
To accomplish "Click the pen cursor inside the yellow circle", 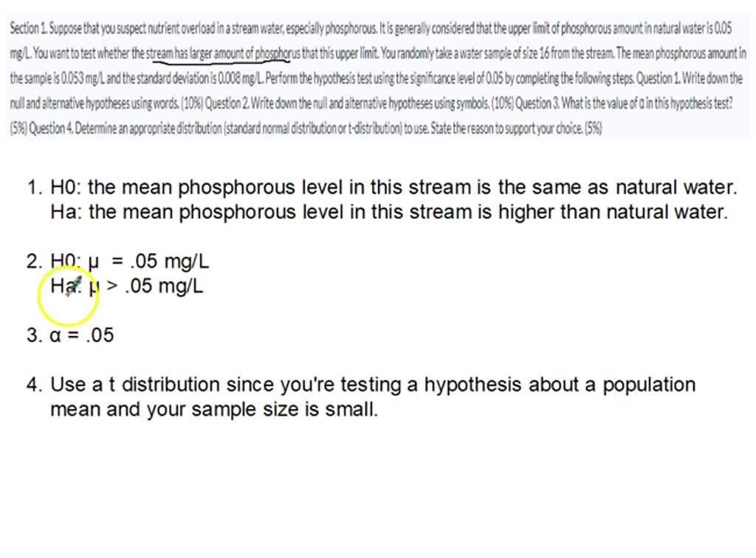I will tap(72, 289).
